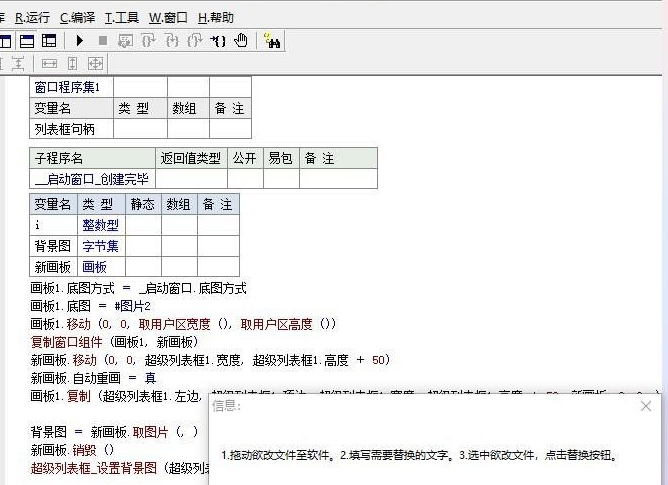This screenshot has height=485, width=668.
Task: Select the 列表框句柄 variable cell
Action: 71,129
